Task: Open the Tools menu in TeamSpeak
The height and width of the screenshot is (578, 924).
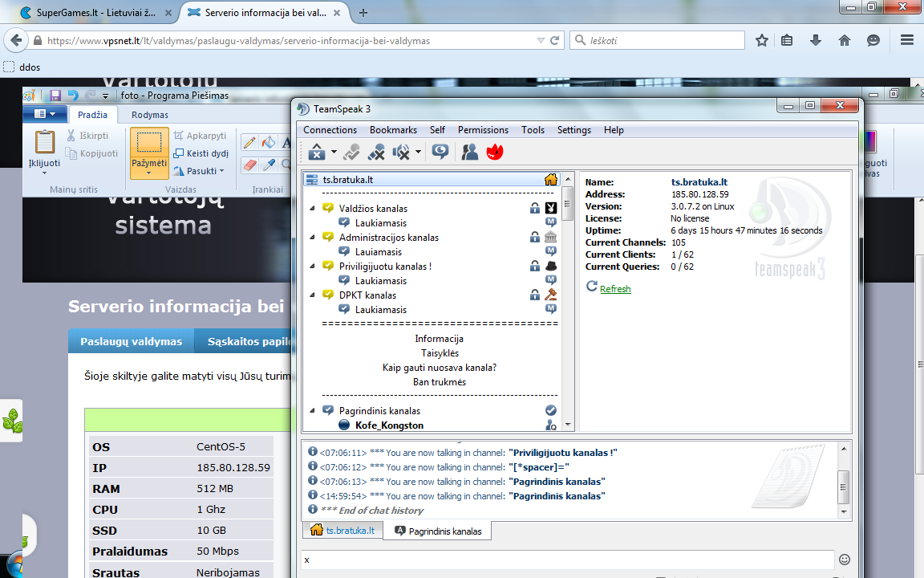Action: point(533,130)
